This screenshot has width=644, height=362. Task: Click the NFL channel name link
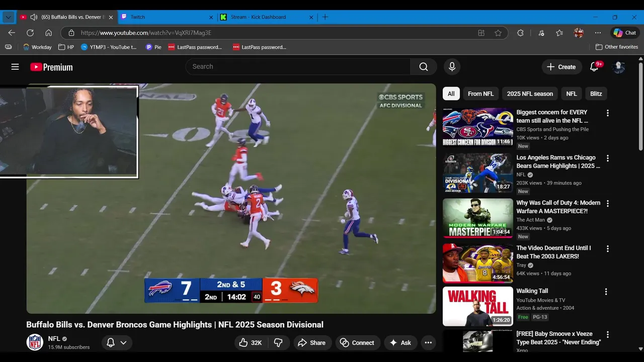pyautogui.click(x=54, y=339)
